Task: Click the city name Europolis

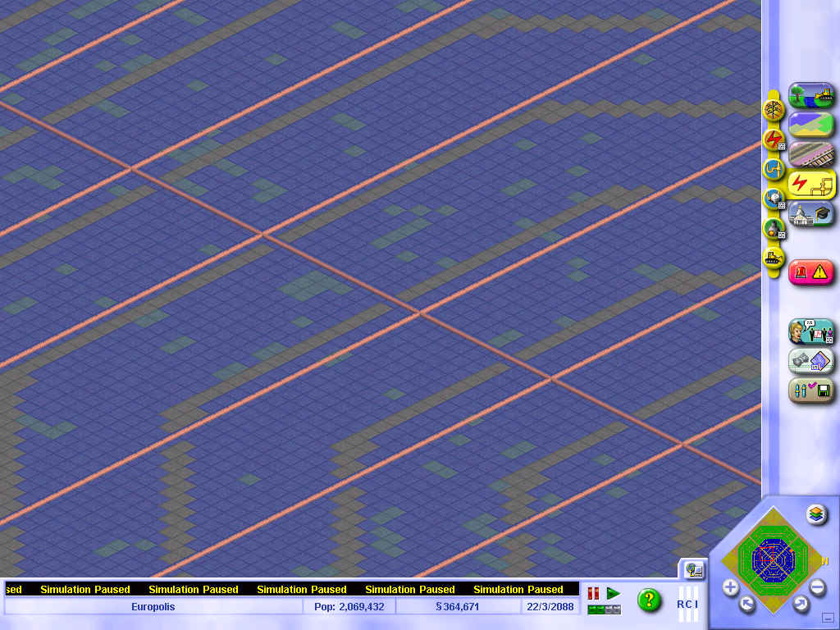Action: 153,606
